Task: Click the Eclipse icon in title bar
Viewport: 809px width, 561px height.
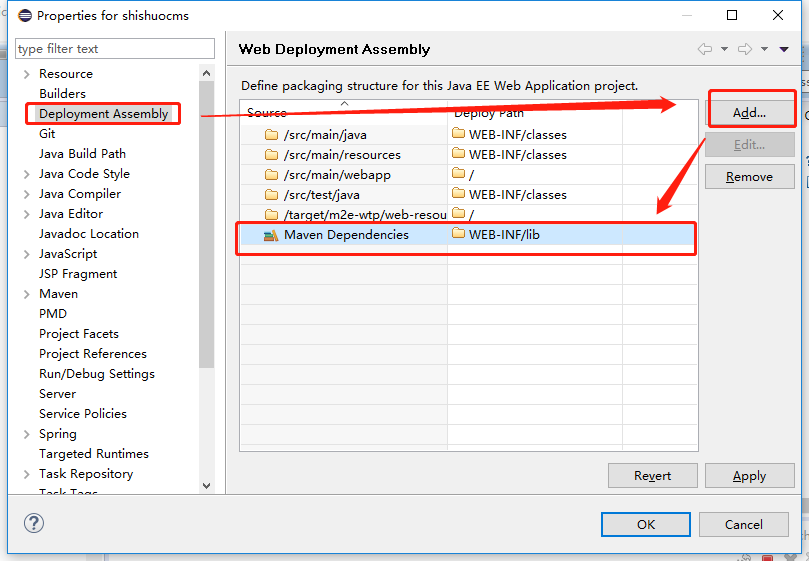Action: point(25,15)
